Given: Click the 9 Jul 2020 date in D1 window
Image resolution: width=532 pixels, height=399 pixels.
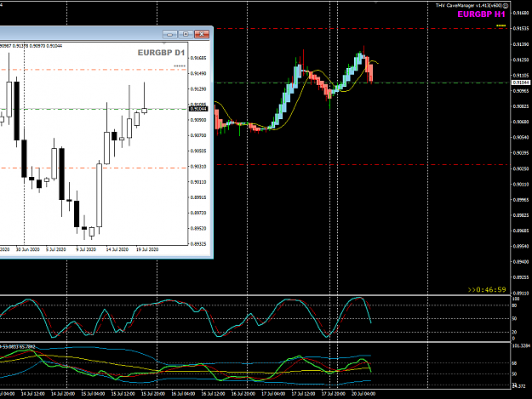Looking at the screenshot, I should 86,249.
